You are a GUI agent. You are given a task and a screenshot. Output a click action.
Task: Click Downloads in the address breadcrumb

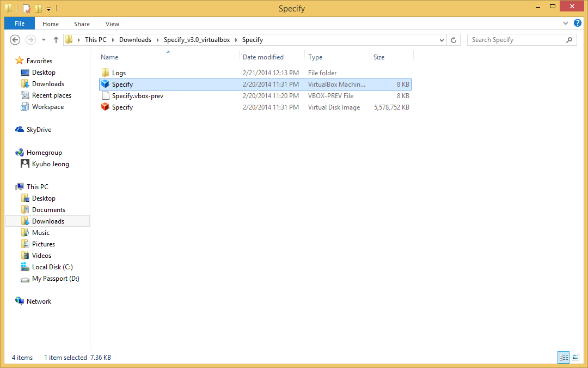tap(136, 39)
